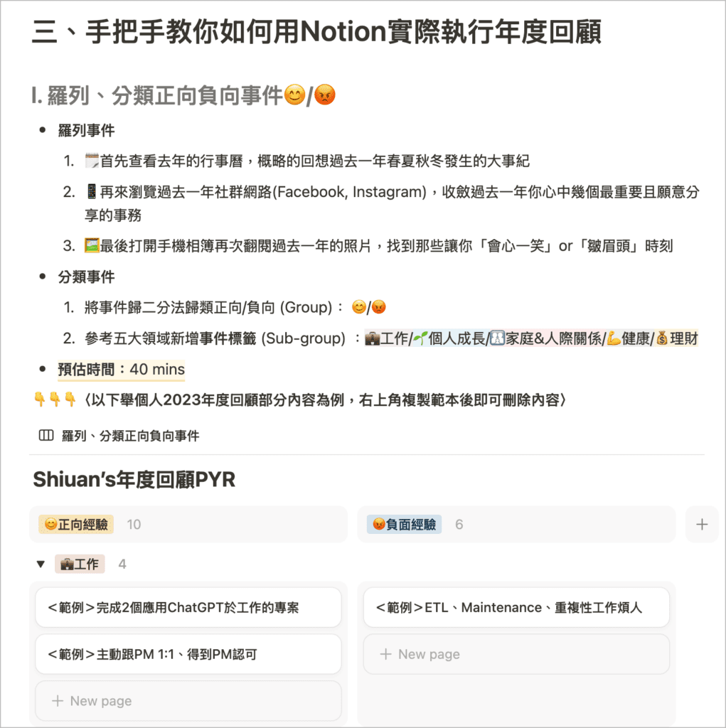Collapse the 工作 sub-group triangle
The width and height of the screenshot is (726, 728).
[41, 564]
